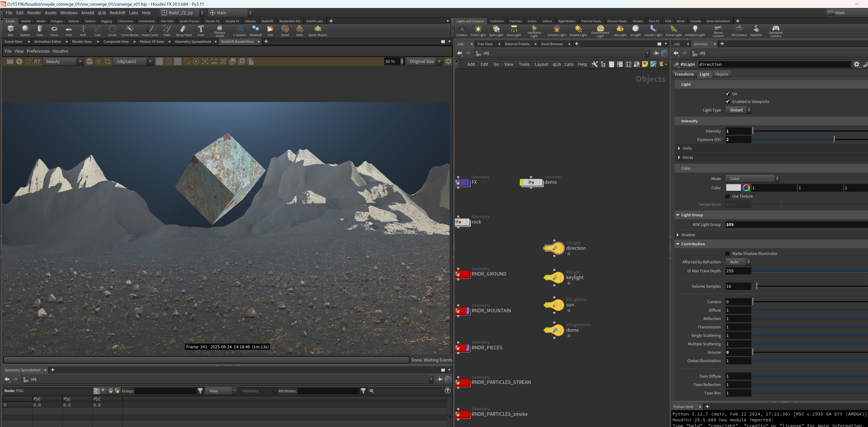Switch to the Transform tab
868x427 pixels.
click(684, 74)
